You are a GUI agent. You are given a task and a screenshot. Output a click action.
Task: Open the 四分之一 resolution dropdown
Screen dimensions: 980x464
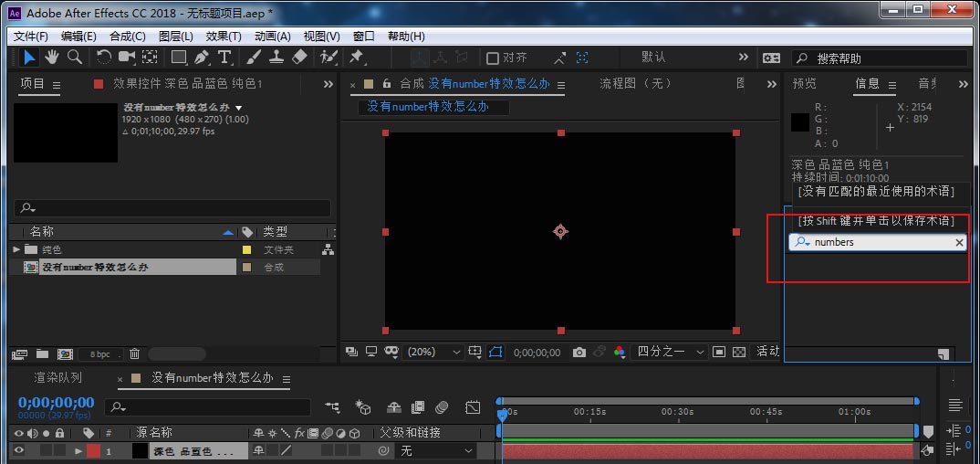[669, 352]
